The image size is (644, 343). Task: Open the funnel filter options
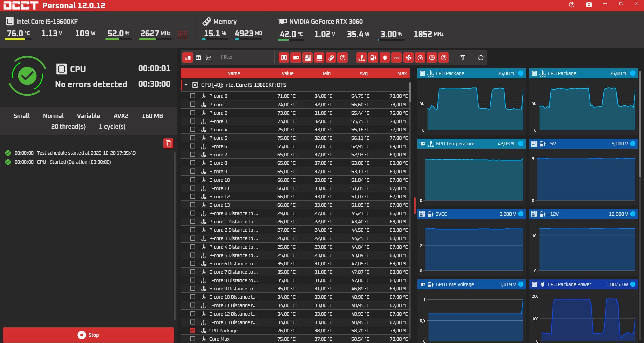(463, 58)
